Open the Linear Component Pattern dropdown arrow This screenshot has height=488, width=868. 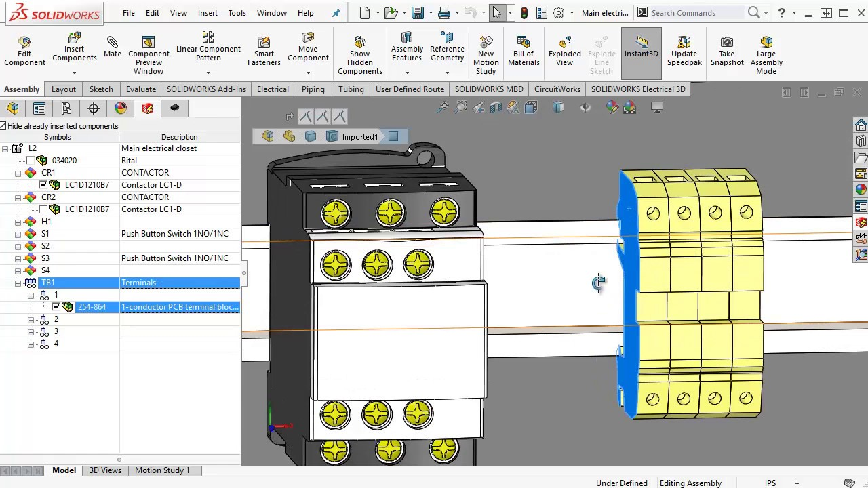(x=208, y=73)
